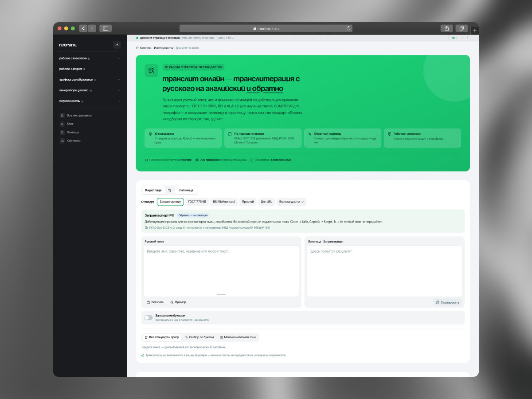Click the Safari back navigation arrow
This screenshot has height=399, width=532.
point(83,28)
